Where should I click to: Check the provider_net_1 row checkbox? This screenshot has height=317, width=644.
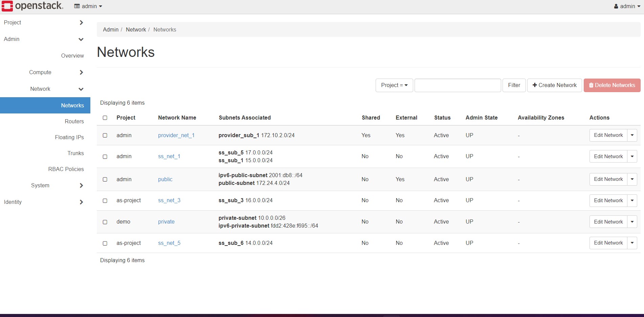105,135
